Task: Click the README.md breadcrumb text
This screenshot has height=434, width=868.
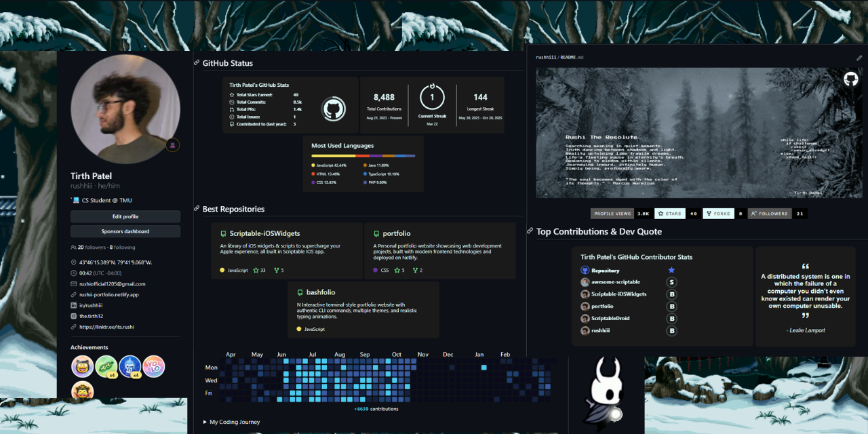Action: click(x=571, y=58)
